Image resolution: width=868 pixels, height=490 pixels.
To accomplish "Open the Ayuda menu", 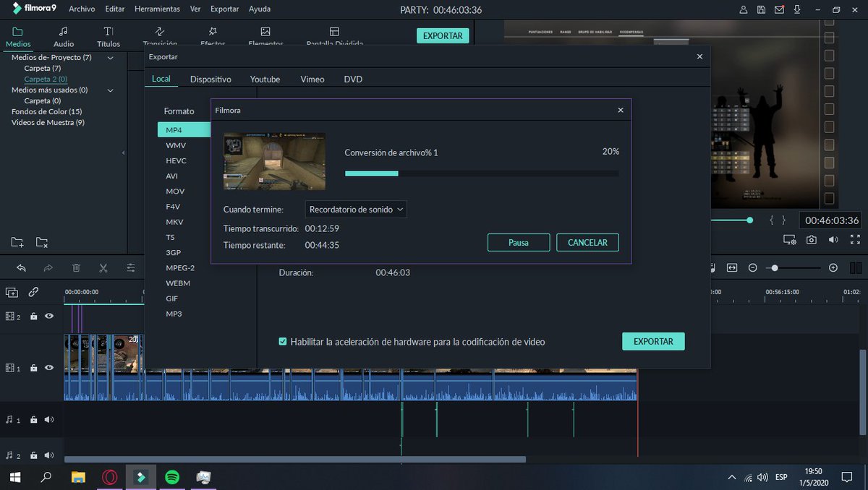I will pyautogui.click(x=259, y=9).
